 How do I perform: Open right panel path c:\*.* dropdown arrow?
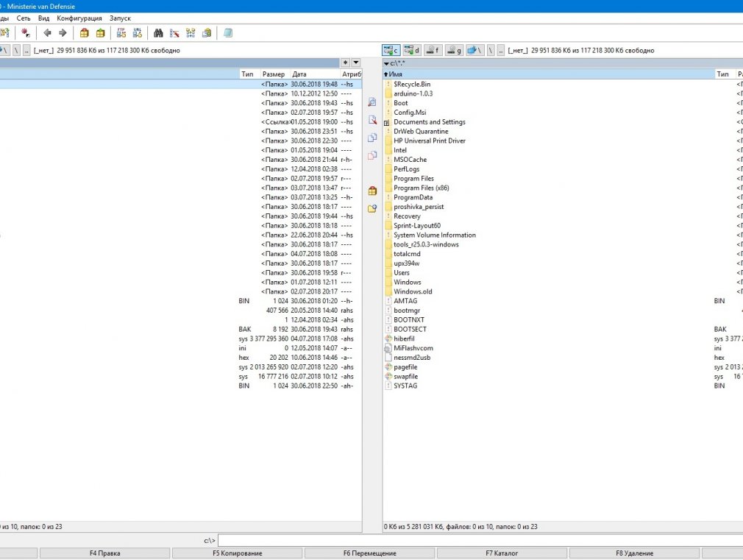pos(386,63)
